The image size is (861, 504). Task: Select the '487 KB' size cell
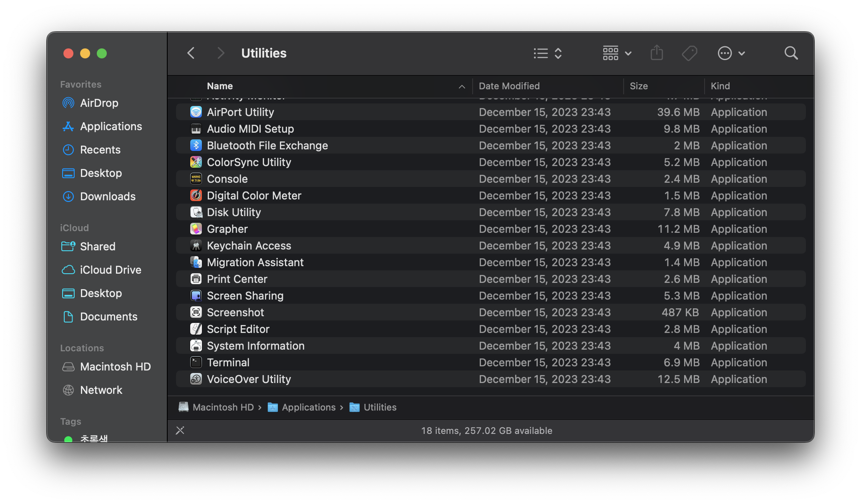click(x=680, y=312)
